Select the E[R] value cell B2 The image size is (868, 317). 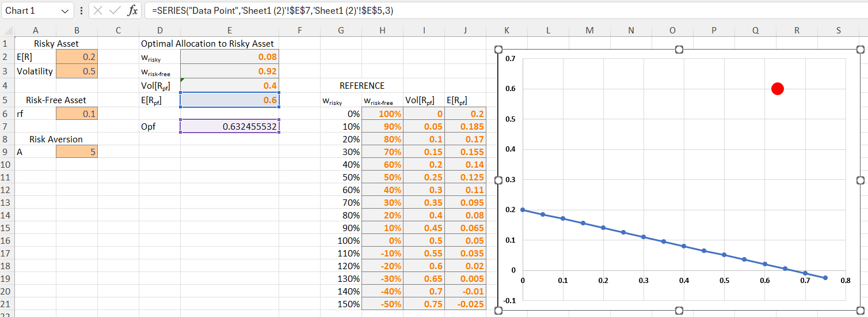pyautogui.click(x=77, y=56)
